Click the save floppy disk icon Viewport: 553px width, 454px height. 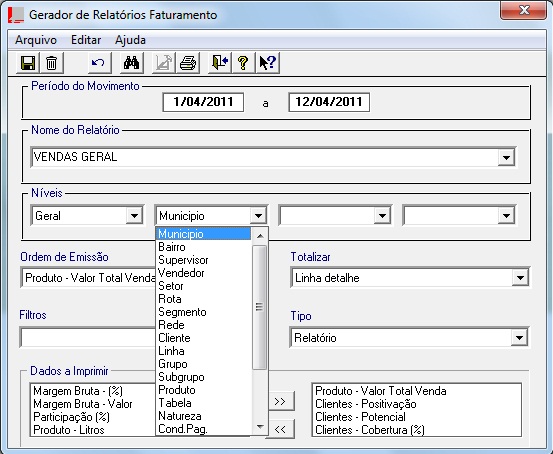28,63
